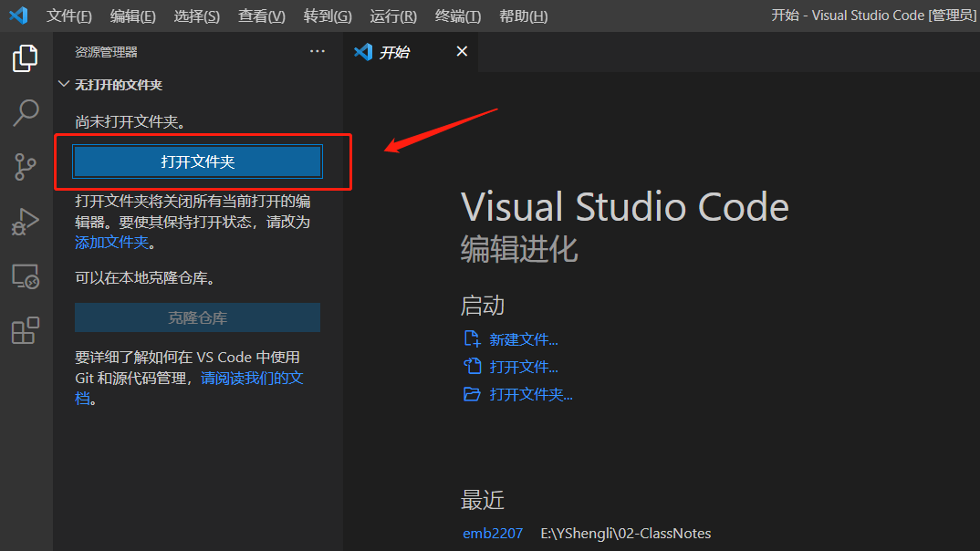Click the 打开文件 file icon in 启动 list
This screenshot has width=980, height=551.
click(472, 366)
